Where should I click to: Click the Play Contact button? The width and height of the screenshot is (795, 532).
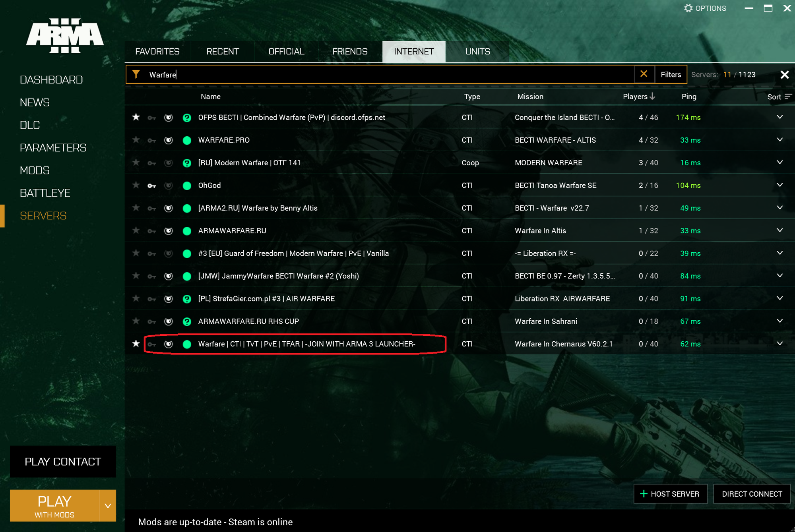coord(63,461)
